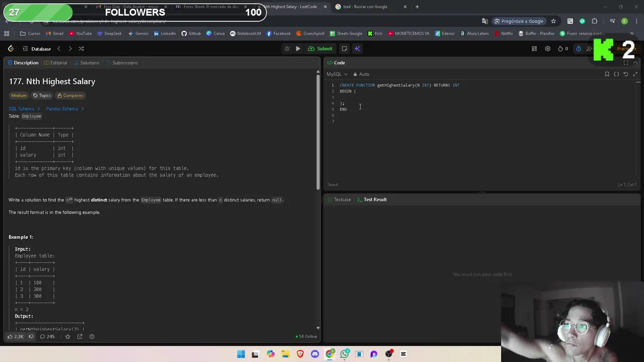The height and width of the screenshot is (362, 644).
Task: Click Pregúntale a Google button
Action: coord(518,21)
